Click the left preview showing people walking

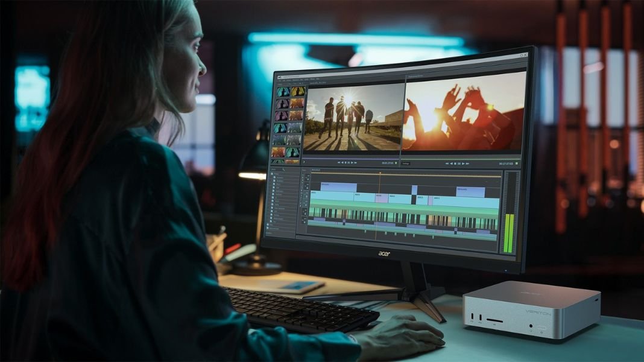pos(353,118)
